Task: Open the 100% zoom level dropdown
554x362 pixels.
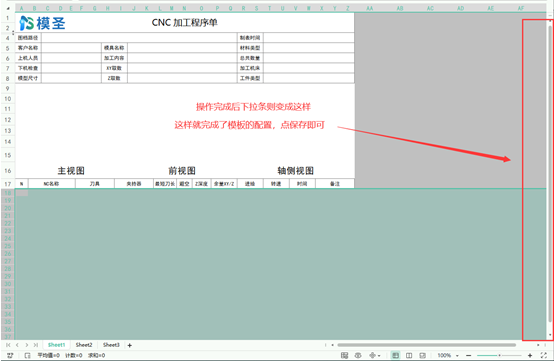Action: (448, 355)
